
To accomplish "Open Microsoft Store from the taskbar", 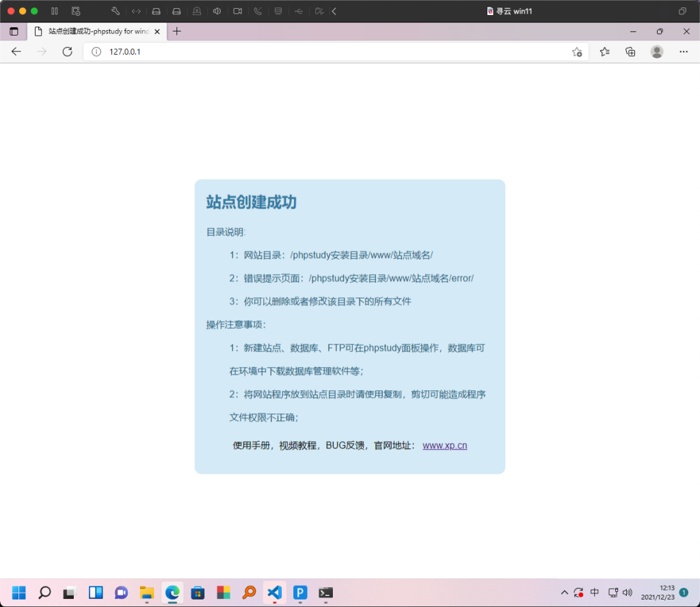I will tap(198, 592).
